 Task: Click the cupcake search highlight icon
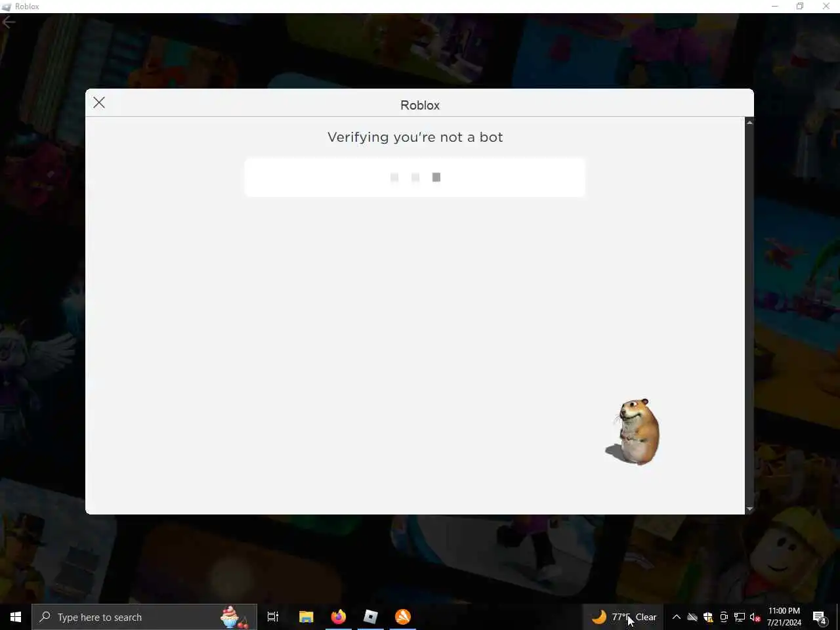click(234, 617)
